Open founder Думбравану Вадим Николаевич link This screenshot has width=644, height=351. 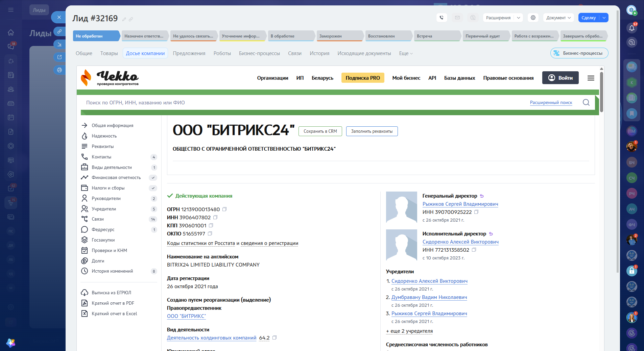(429, 297)
